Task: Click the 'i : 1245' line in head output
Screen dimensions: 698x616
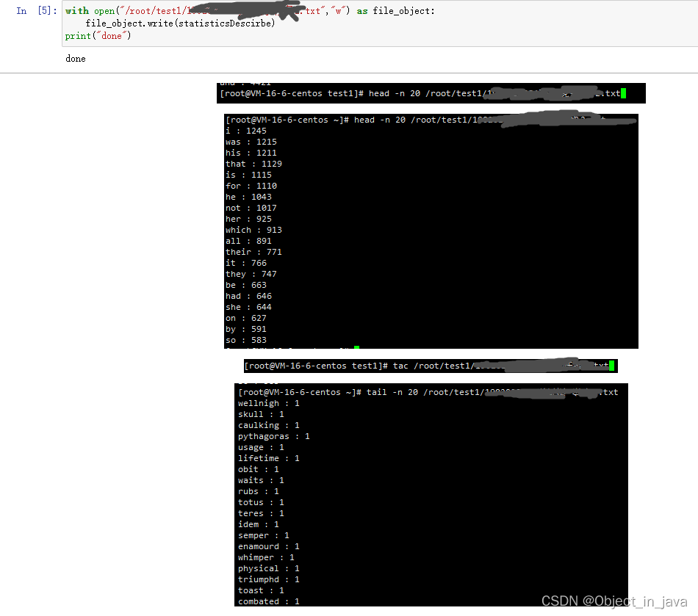Action: (x=245, y=131)
